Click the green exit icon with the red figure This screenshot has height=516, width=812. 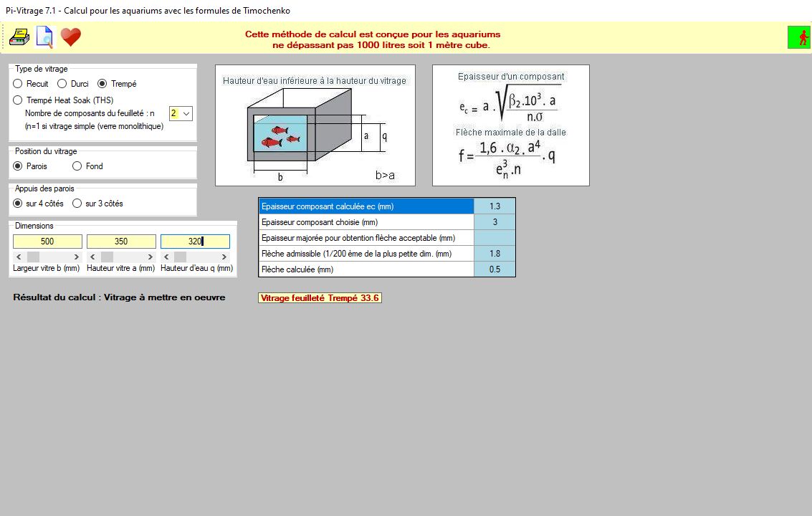(x=798, y=37)
